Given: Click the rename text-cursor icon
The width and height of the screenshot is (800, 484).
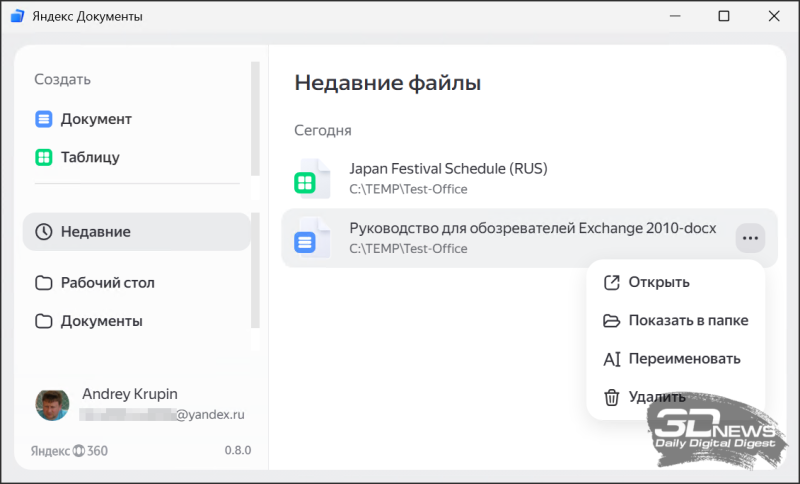Looking at the screenshot, I should coord(611,359).
